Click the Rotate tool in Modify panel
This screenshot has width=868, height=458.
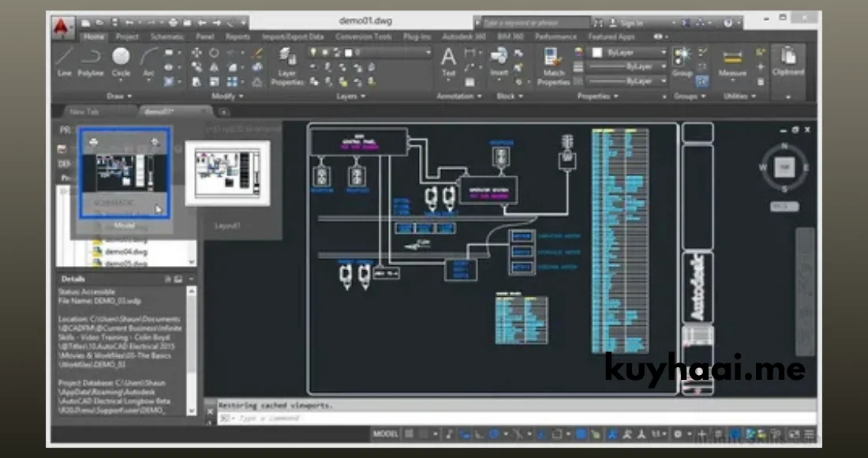coord(214,53)
